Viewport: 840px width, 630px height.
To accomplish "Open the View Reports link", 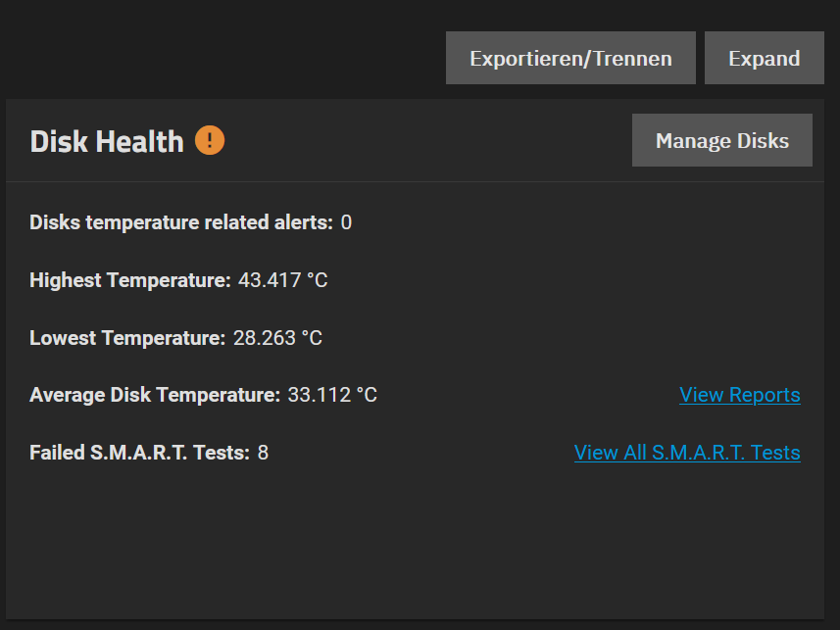I will pos(740,395).
